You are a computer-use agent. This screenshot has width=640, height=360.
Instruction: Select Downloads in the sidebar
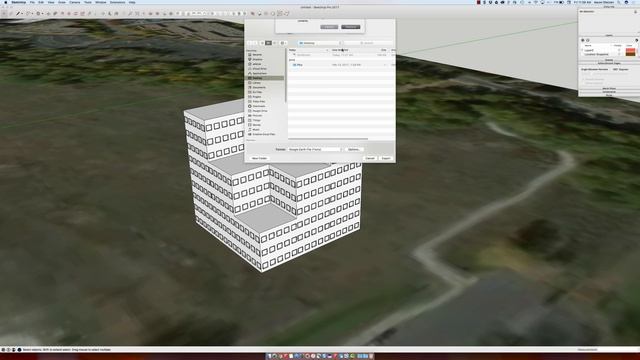point(259,106)
